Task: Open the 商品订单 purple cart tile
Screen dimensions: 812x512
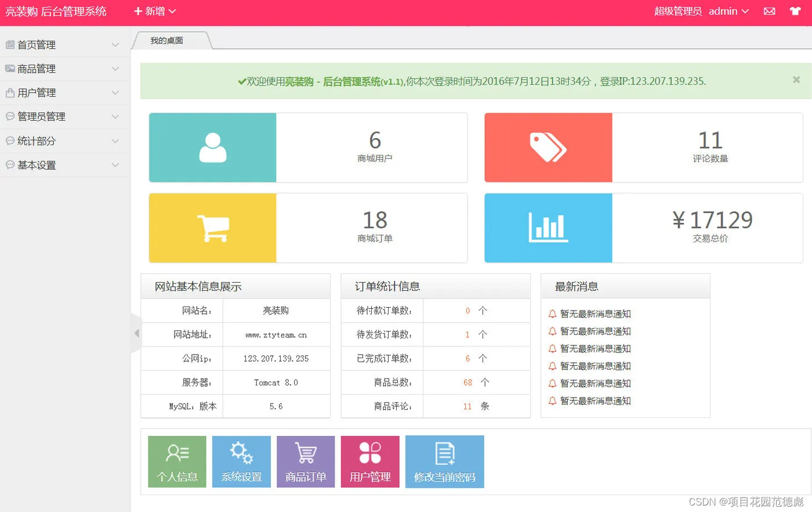Action: click(x=306, y=461)
